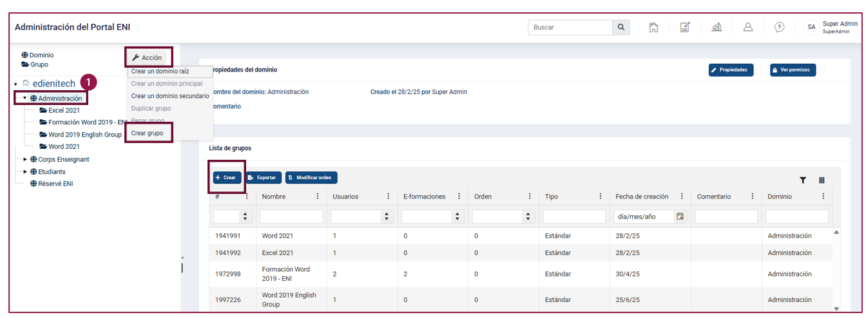Choose Crear un dominio raíz
The width and height of the screenshot is (868, 317).
point(160,71)
